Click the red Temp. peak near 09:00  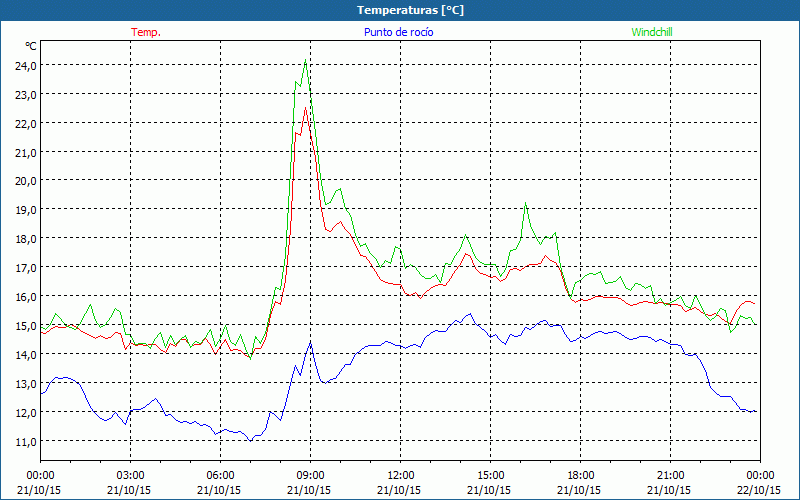[305, 108]
